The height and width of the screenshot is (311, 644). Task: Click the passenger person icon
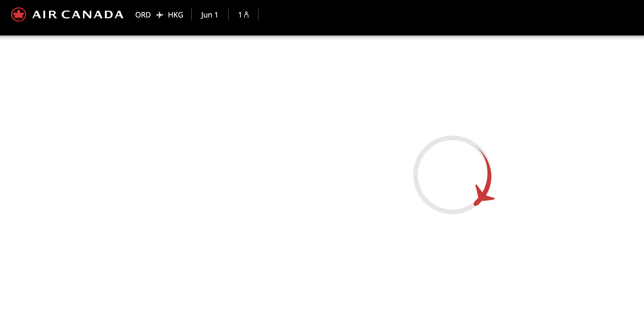click(x=246, y=15)
